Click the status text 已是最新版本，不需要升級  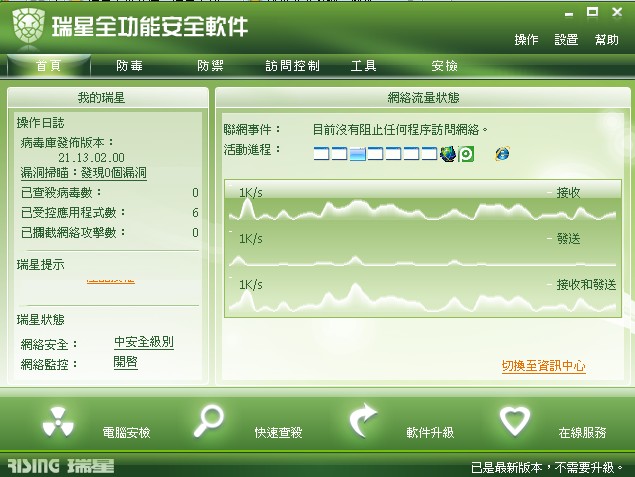point(547,468)
